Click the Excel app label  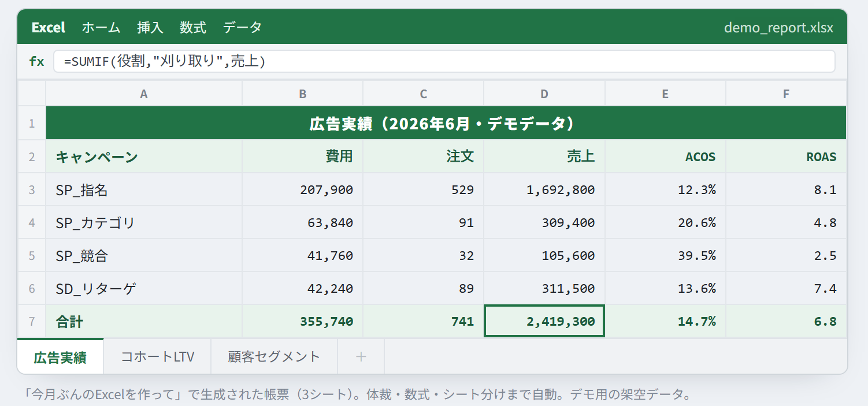(x=49, y=27)
